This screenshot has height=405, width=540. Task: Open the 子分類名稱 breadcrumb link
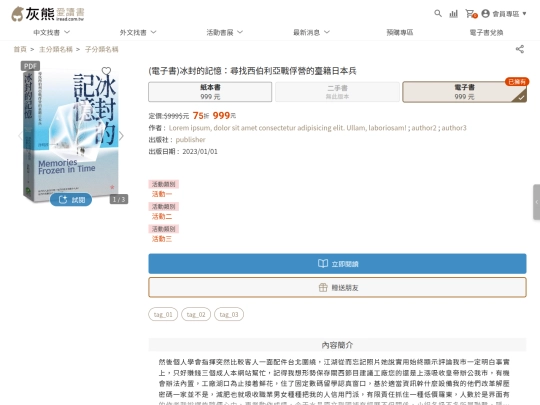102,49
